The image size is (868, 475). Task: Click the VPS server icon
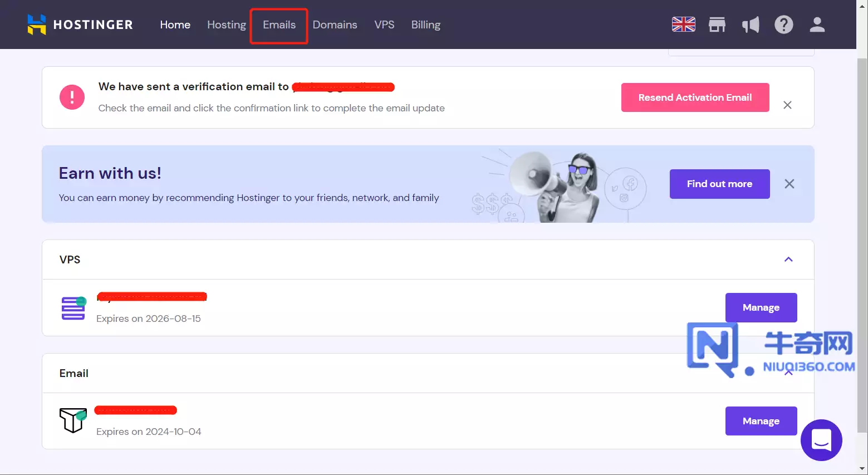point(73,308)
